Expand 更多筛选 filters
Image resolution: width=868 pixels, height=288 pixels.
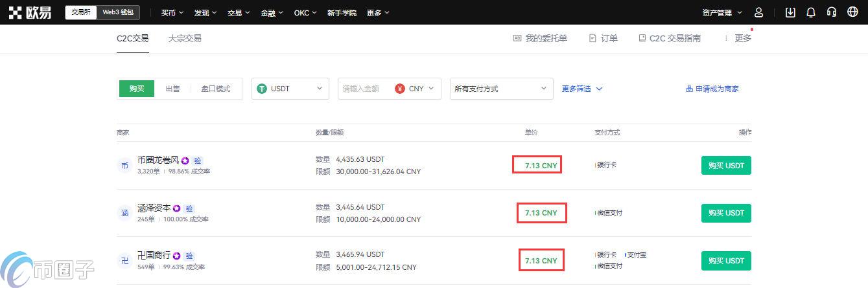point(581,89)
